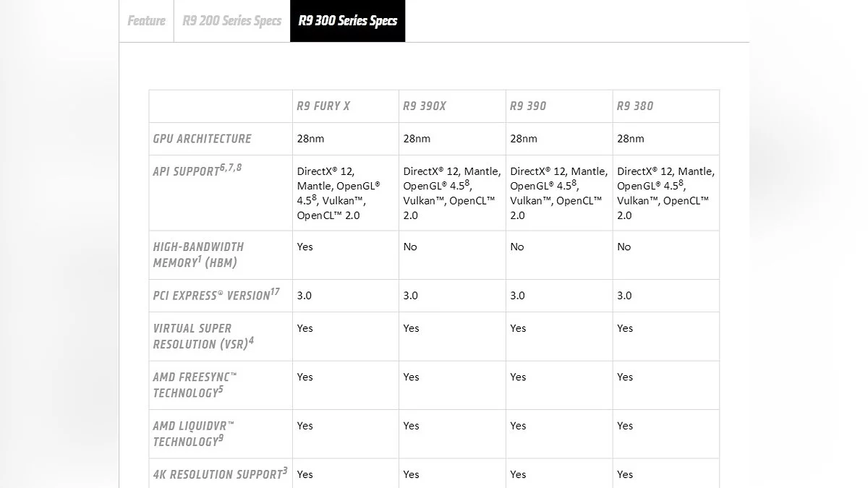
Task: Click the R9 390X column header
Action: (425, 106)
